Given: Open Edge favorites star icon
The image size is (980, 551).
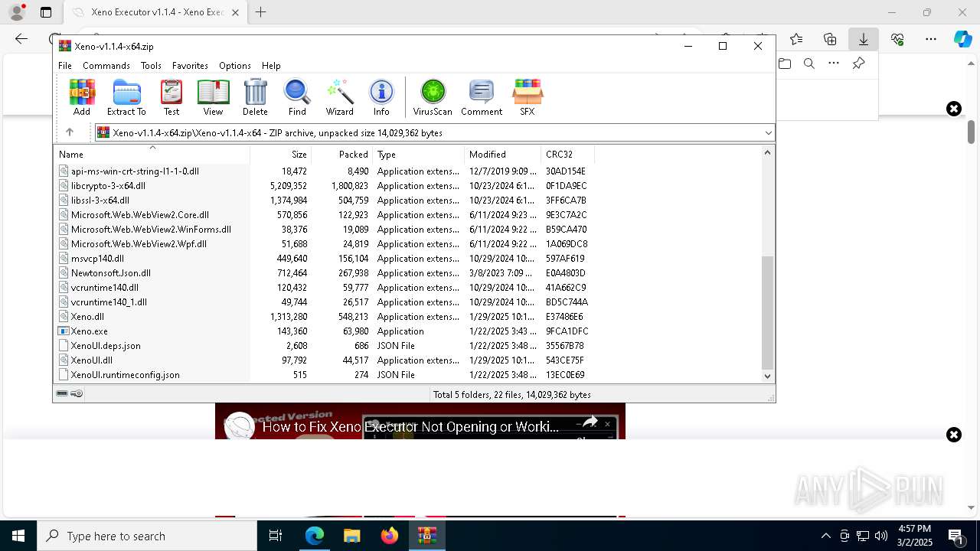Looking at the screenshot, I should (796, 39).
